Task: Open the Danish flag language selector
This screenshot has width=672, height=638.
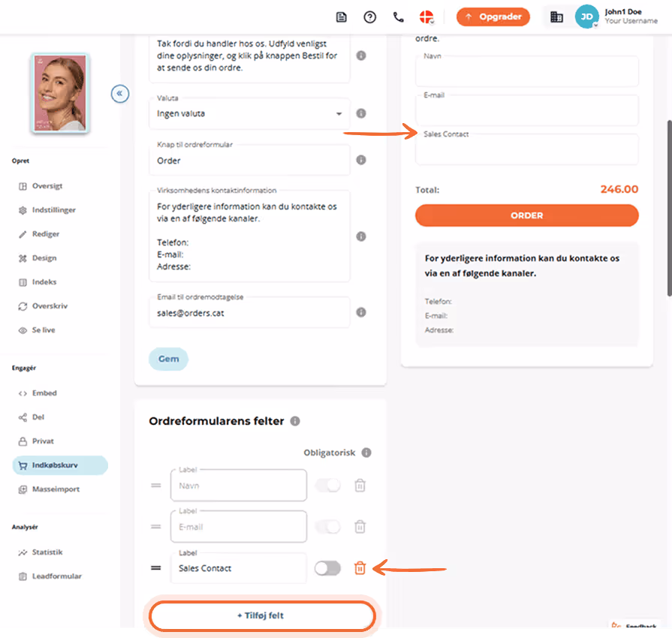Action: click(426, 17)
